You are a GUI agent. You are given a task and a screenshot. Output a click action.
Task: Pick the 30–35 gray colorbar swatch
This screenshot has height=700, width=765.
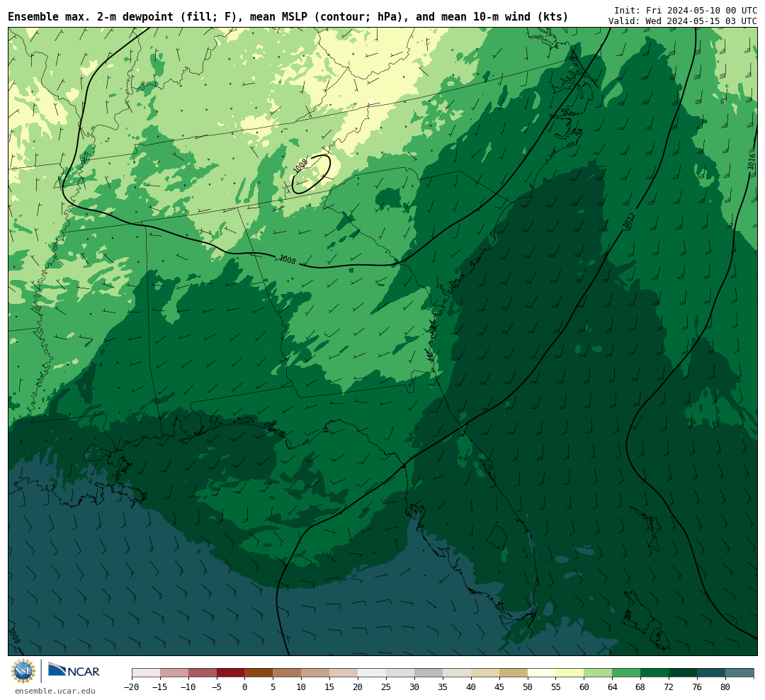(x=429, y=673)
